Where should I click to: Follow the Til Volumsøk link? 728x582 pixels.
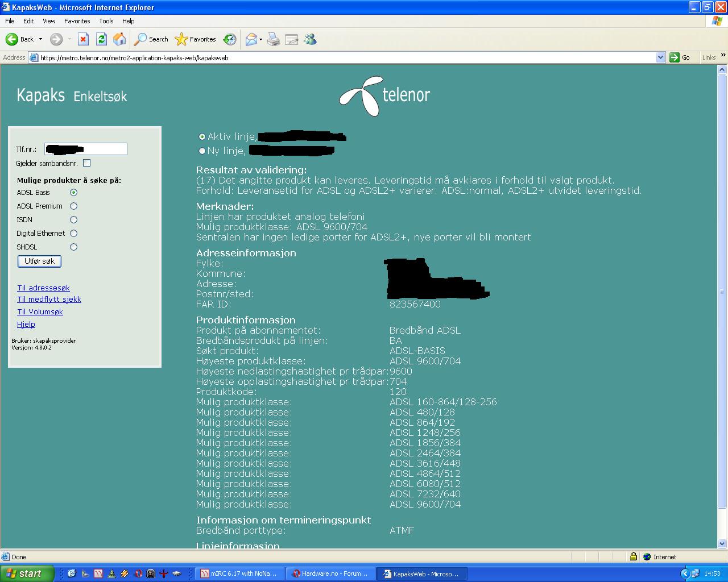[40, 312]
